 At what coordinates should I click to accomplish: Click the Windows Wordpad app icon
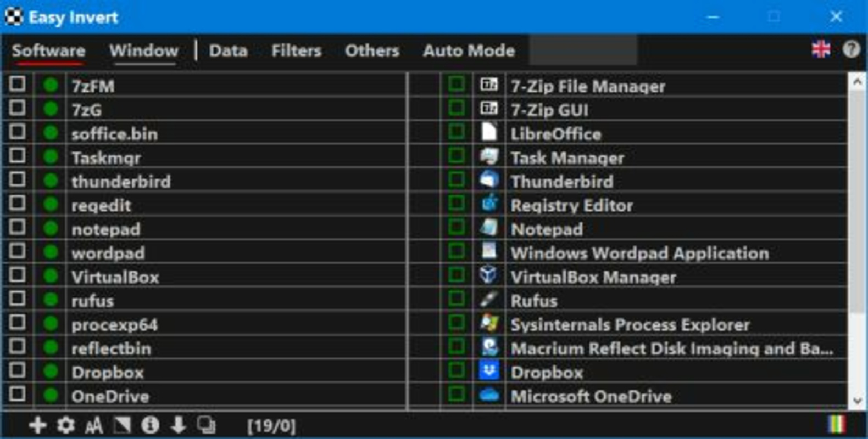489,251
